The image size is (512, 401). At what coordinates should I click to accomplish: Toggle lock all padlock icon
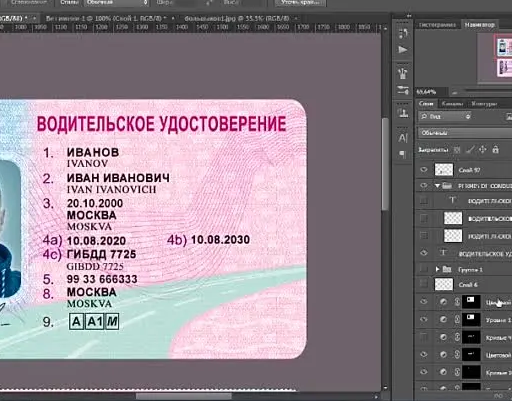tap(496, 150)
